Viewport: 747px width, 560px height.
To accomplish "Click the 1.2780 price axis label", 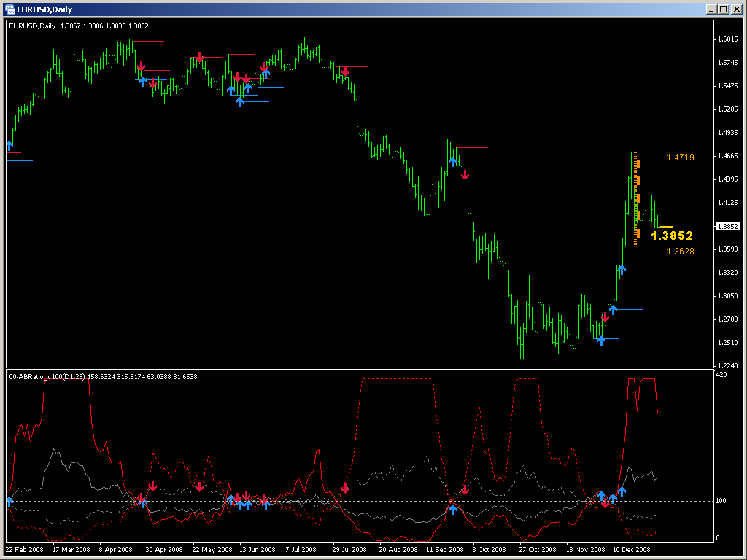I will pos(728,319).
